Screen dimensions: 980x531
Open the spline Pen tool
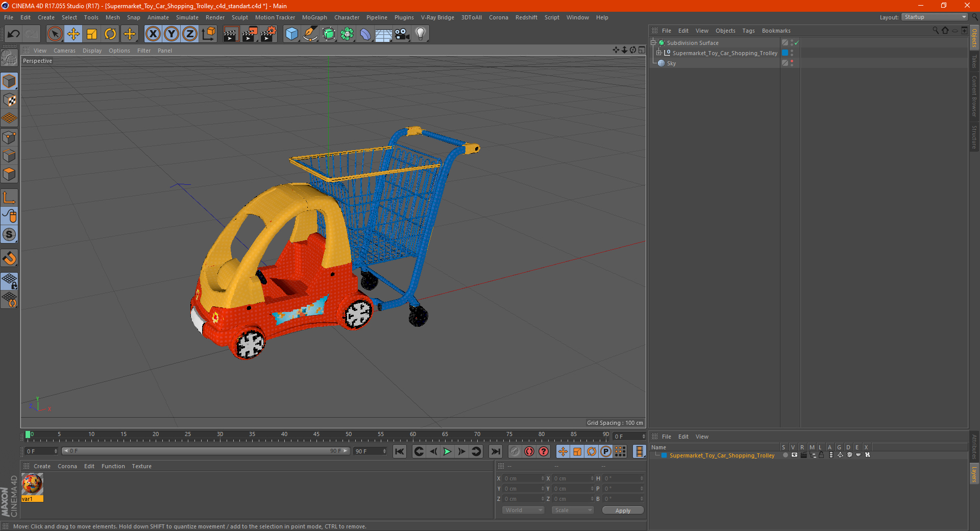tap(310, 34)
